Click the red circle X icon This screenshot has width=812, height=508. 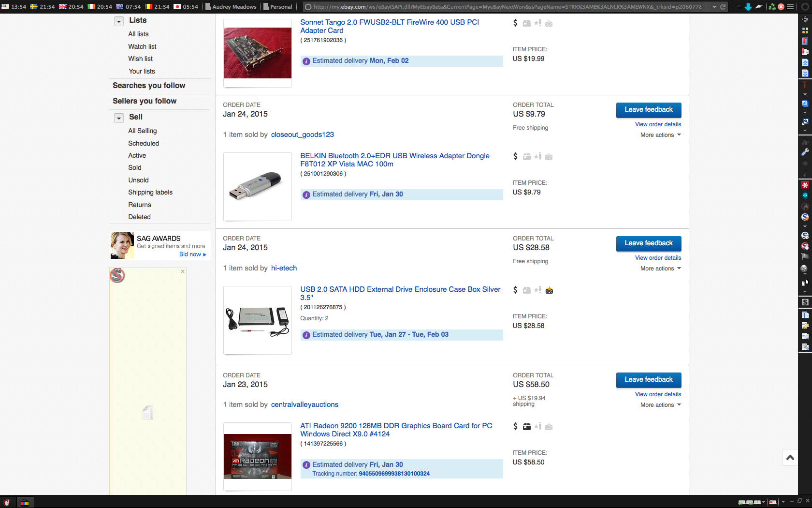click(781, 7)
